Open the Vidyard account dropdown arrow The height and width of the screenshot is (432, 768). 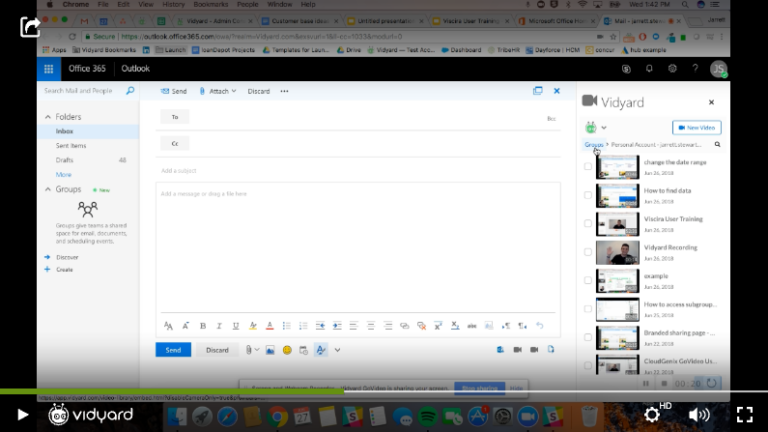click(604, 128)
